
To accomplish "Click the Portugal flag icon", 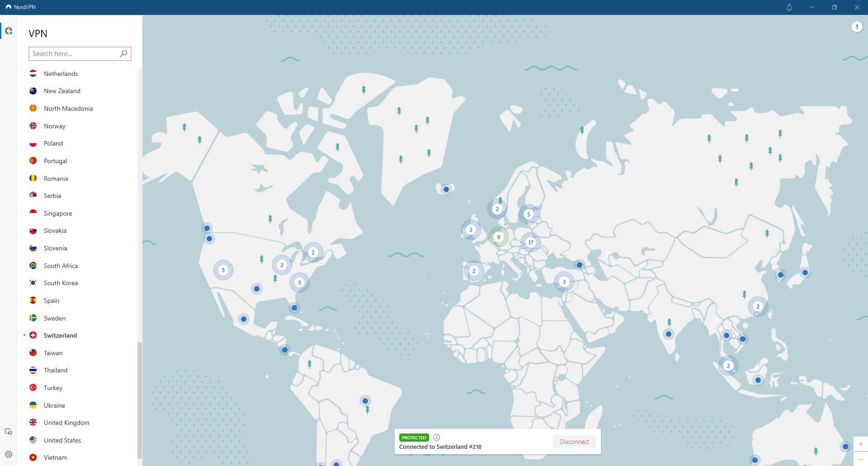I will tap(33, 161).
